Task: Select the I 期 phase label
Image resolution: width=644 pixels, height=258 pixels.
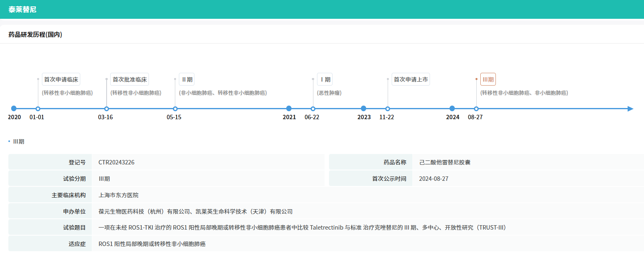Action: (325, 80)
